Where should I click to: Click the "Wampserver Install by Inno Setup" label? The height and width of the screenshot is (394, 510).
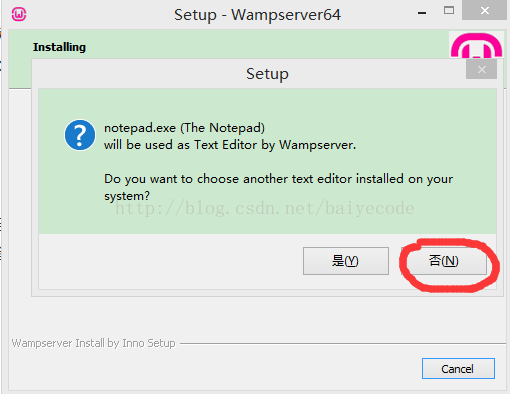[94, 343]
